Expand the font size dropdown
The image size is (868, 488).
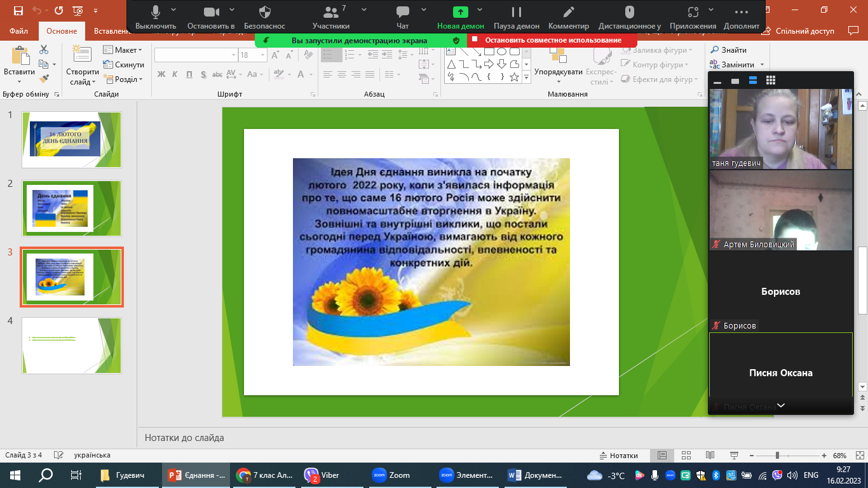(x=262, y=55)
